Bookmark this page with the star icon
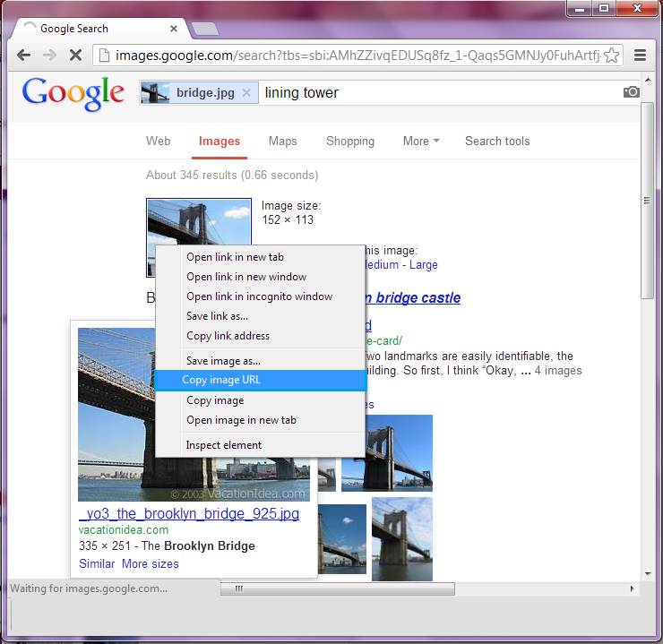 [611, 56]
